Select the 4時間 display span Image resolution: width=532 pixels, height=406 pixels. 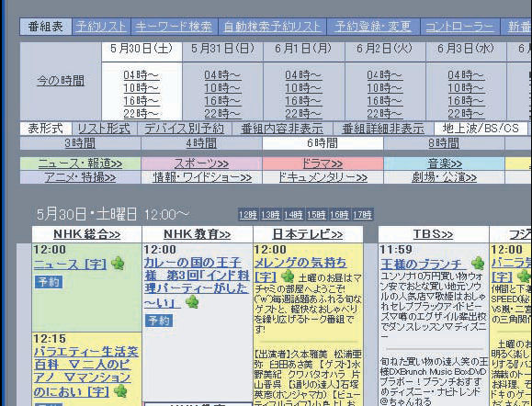tap(201, 143)
